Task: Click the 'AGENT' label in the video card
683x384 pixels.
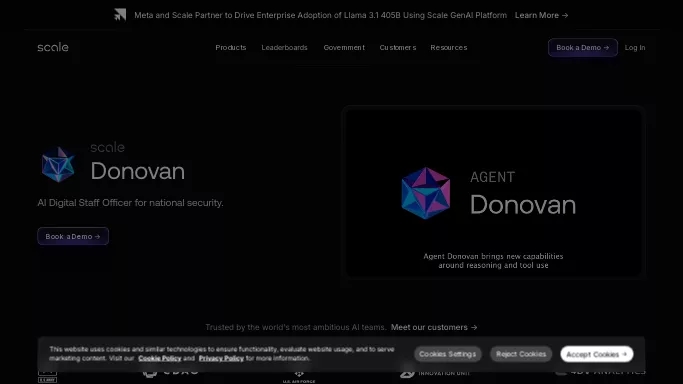Action: (492, 177)
